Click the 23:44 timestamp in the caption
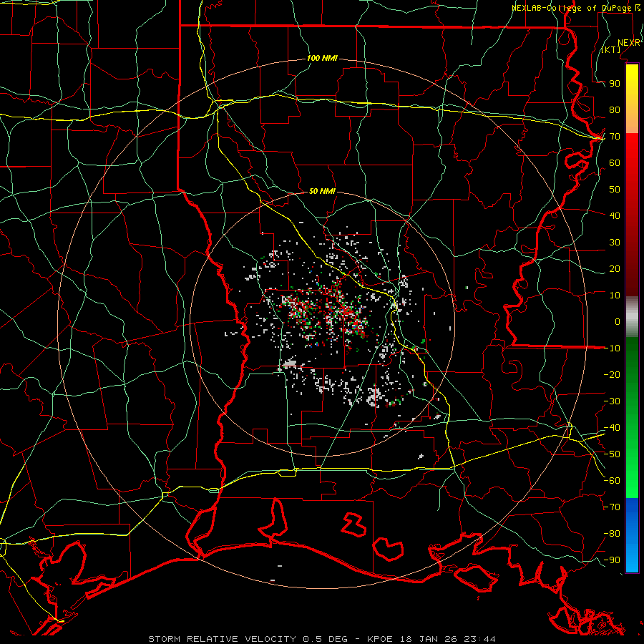644x644 pixels. tap(479, 639)
